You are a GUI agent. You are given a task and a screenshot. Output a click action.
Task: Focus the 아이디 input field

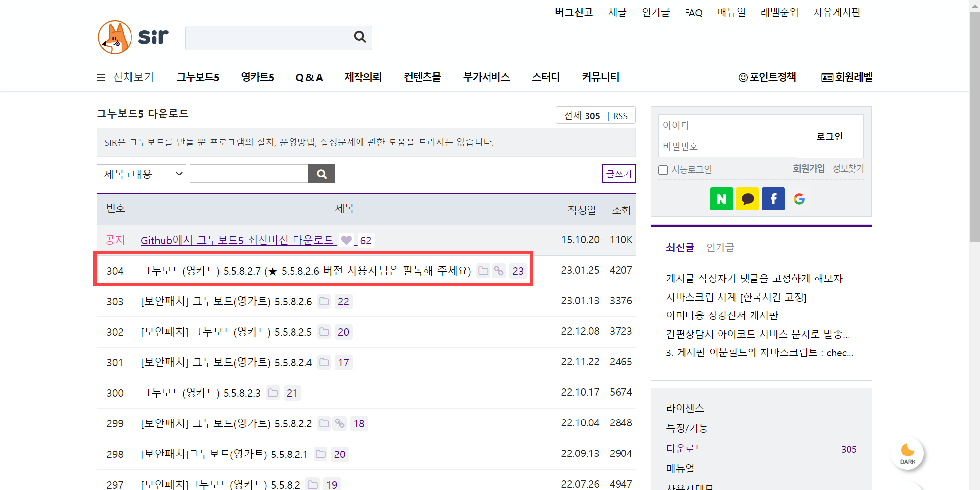pos(727,125)
